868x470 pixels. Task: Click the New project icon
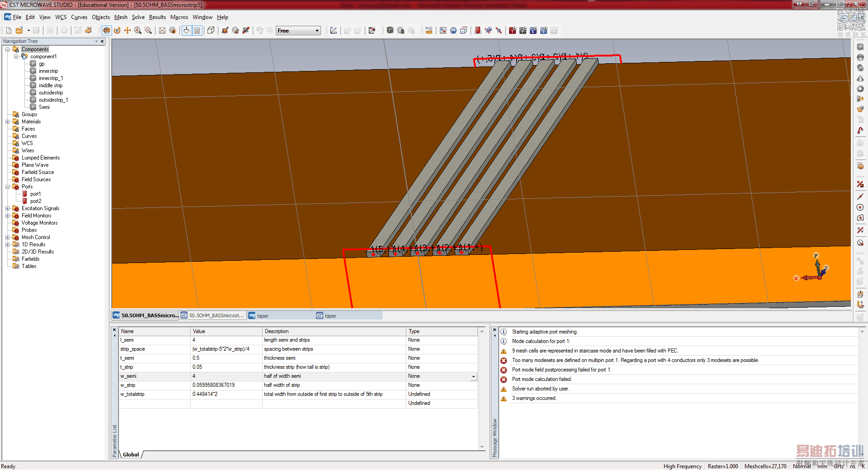pos(9,30)
